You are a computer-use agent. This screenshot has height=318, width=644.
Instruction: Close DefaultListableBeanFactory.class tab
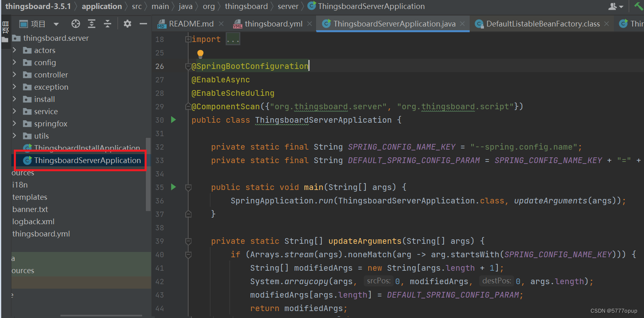tap(607, 24)
